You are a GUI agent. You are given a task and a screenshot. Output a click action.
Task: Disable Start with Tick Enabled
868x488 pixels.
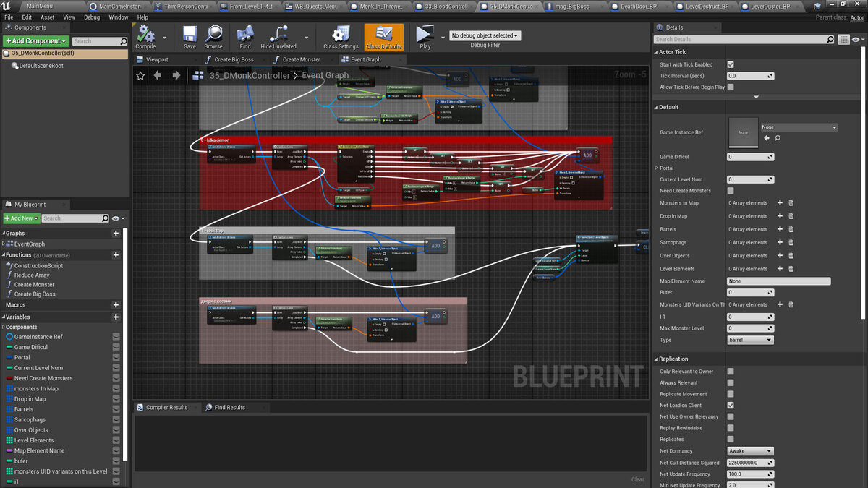click(731, 64)
